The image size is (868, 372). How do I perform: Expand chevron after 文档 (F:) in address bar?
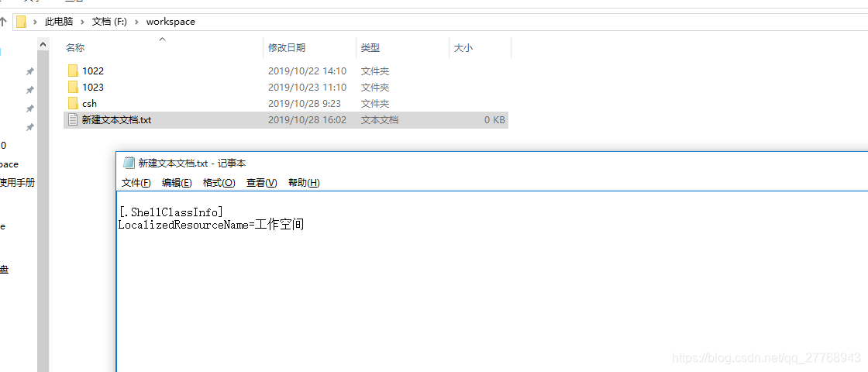(x=136, y=22)
